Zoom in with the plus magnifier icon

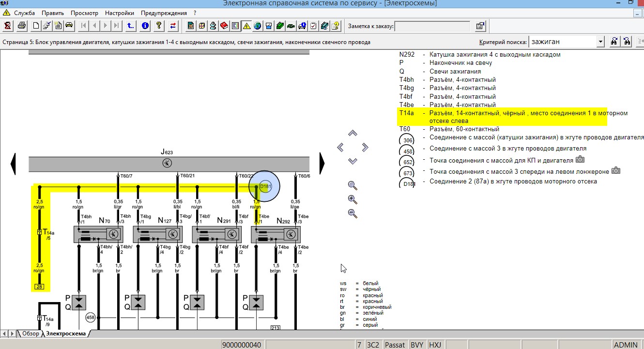[353, 199]
